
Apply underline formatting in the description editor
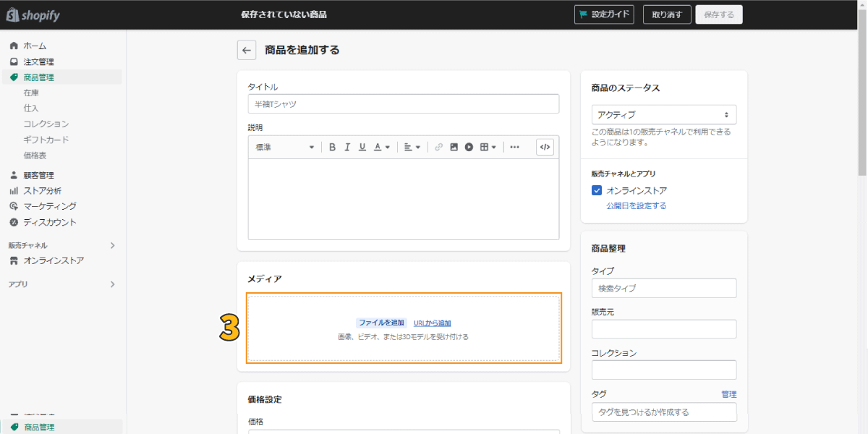tap(362, 147)
